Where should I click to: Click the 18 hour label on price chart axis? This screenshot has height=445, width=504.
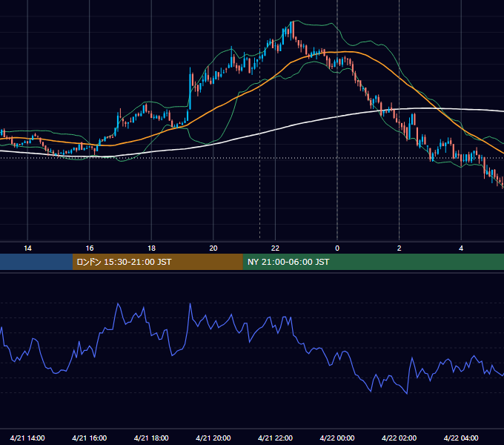[x=151, y=248]
